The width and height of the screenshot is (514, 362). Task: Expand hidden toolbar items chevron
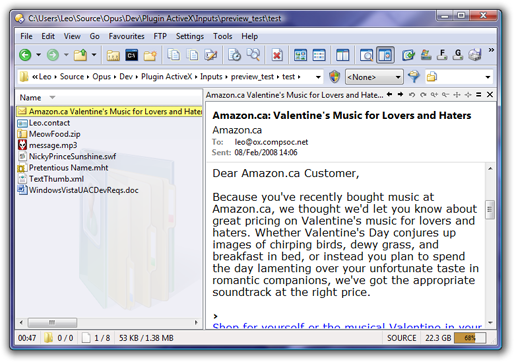[x=491, y=50]
